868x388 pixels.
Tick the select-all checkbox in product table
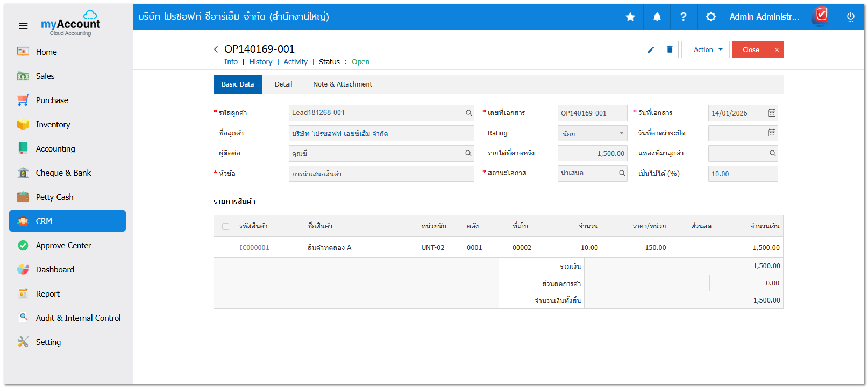225,226
